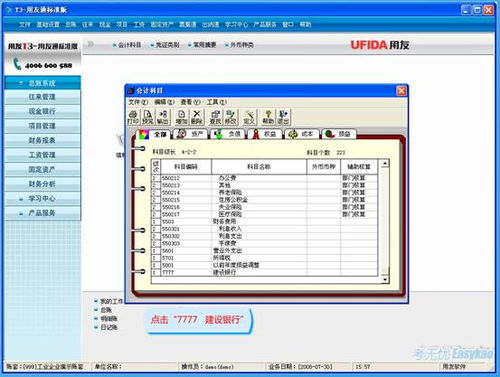Viewport: 500px width, 377px height.
Task: Switch to the 资产 tab
Action: tap(191, 134)
